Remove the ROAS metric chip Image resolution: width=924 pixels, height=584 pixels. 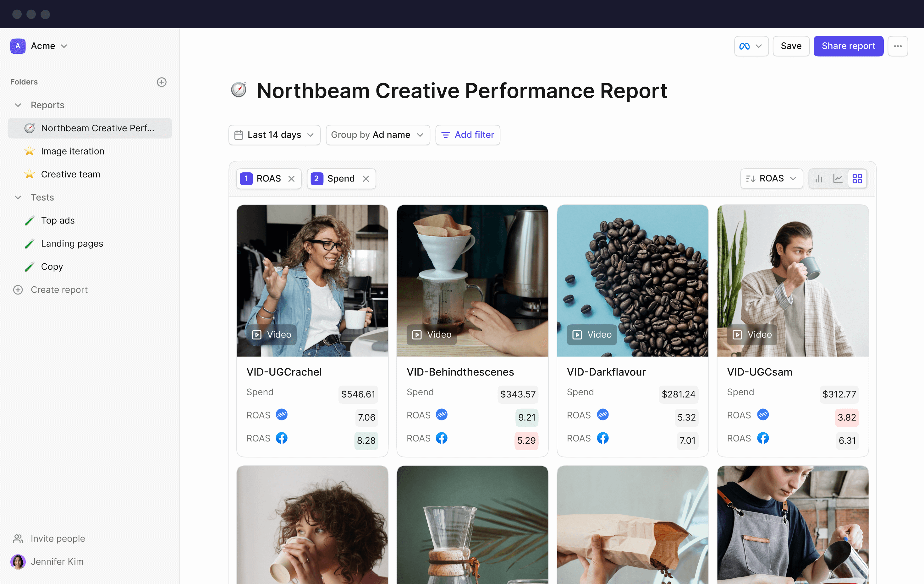[292, 179]
